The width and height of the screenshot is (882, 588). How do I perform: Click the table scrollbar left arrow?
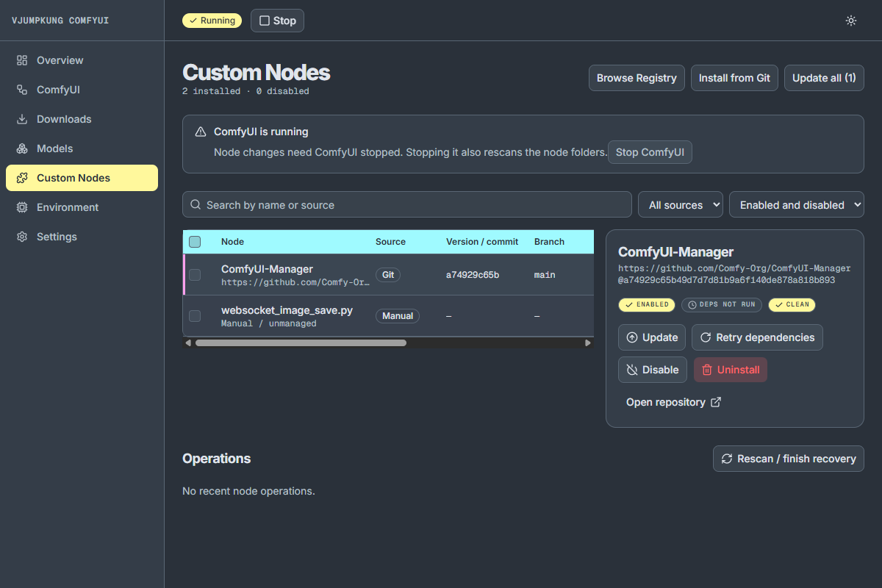pos(188,343)
